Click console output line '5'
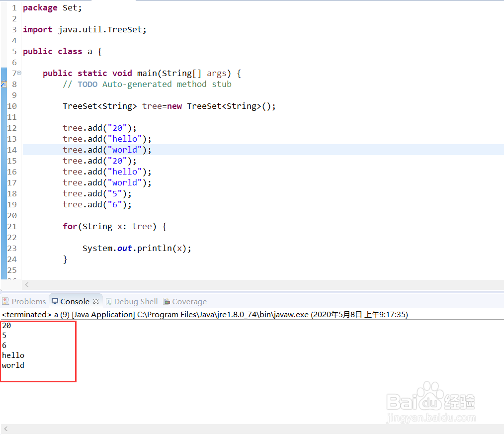This screenshot has width=504, height=435. (x=4, y=336)
